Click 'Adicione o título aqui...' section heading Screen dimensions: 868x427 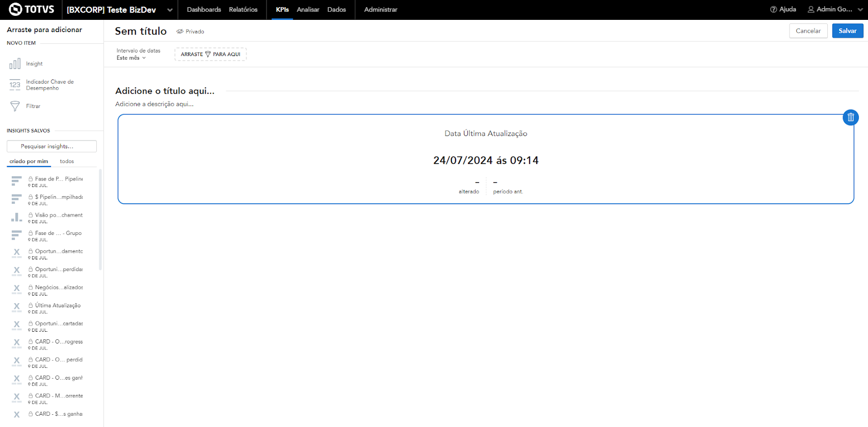click(x=165, y=91)
